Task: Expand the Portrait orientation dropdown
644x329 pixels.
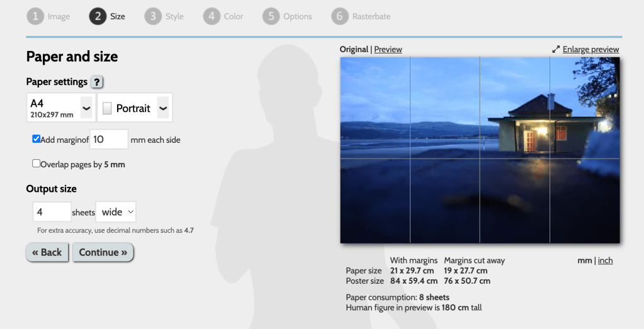Action: tap(163, 108)
